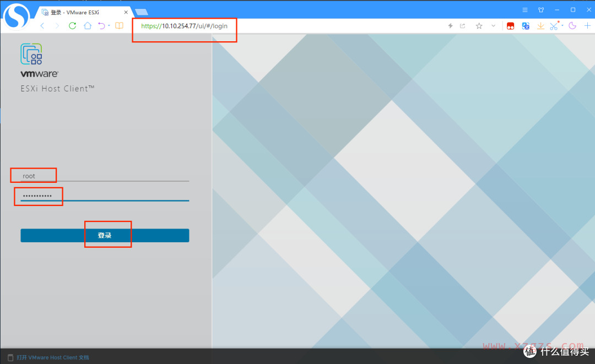Click the browser back arrow
Image resolution: width=595 pixels, height=364 pixels.
(42, 25)
